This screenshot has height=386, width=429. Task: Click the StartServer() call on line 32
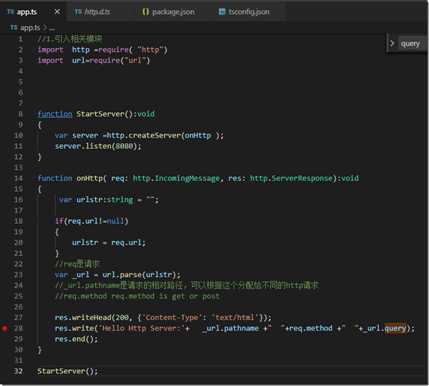67,371
